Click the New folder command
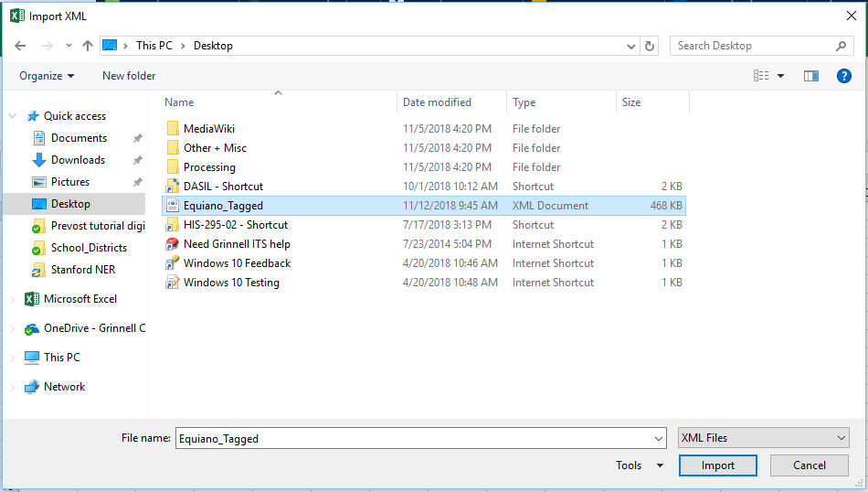This screenshot has width=868, height=492. [x=129, y=76]
